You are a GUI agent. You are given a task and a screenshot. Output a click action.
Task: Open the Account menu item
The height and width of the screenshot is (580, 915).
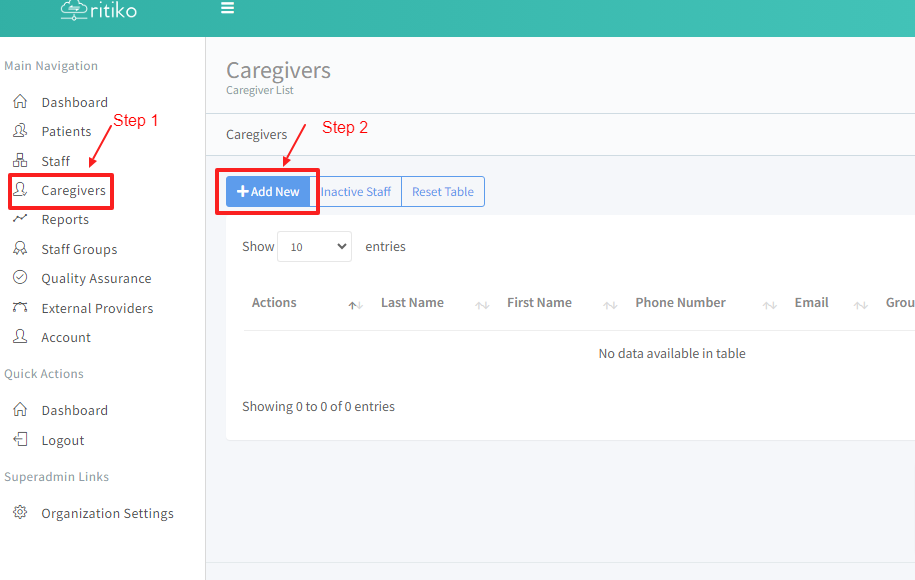(x=66, y=337)
